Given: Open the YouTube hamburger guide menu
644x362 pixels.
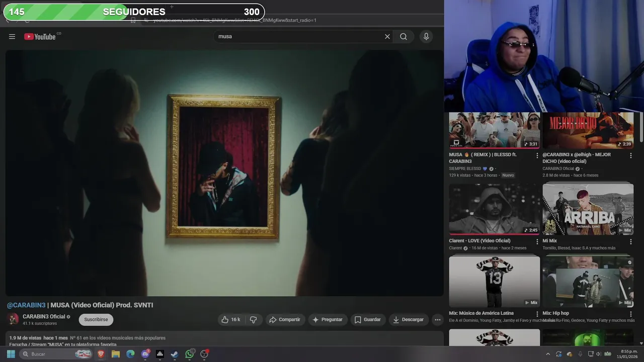Looking at the screenshot, I should pyautogui.click(x=12, y=37).
